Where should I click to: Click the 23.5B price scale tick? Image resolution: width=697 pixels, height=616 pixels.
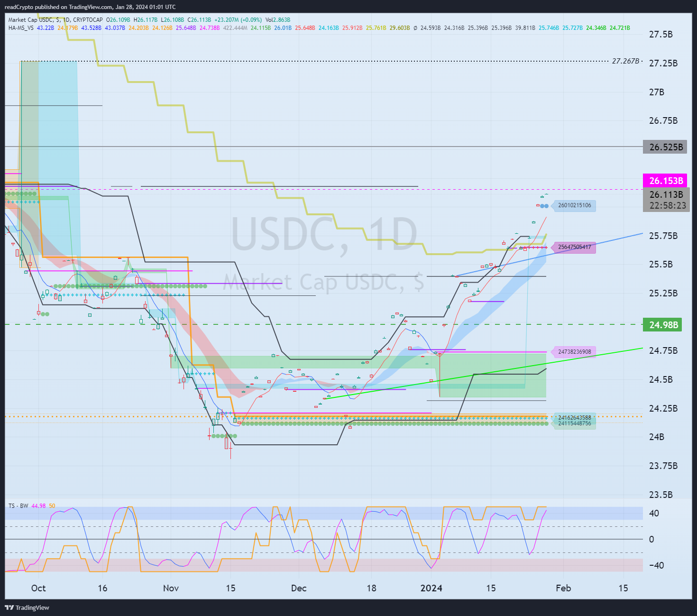click(660, 495)
